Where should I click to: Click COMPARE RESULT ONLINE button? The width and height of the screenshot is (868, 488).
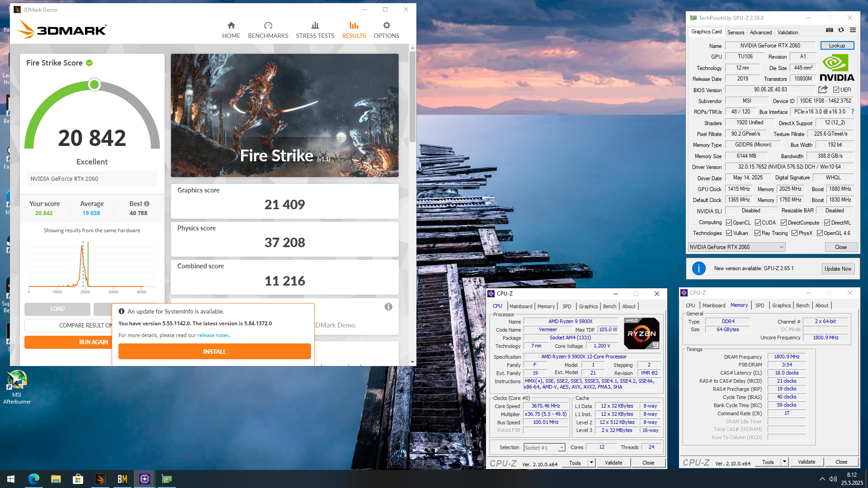[x=69, y=325]
